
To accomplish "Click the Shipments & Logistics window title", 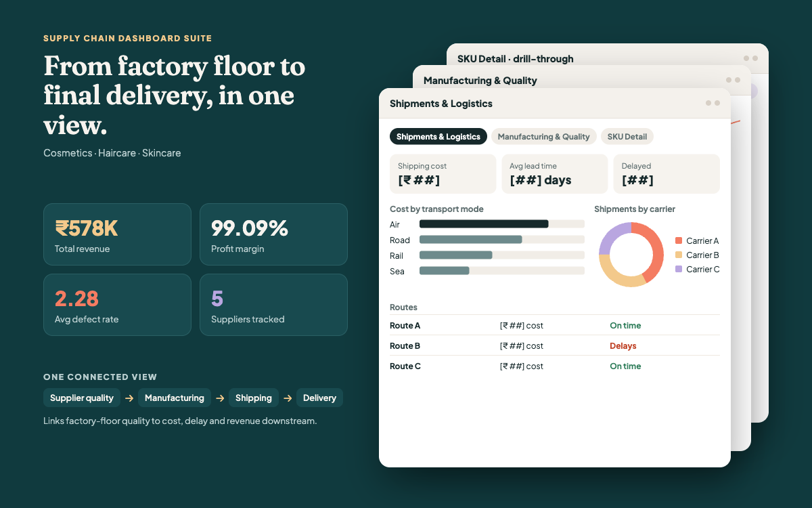I will (x=441, y=104).
